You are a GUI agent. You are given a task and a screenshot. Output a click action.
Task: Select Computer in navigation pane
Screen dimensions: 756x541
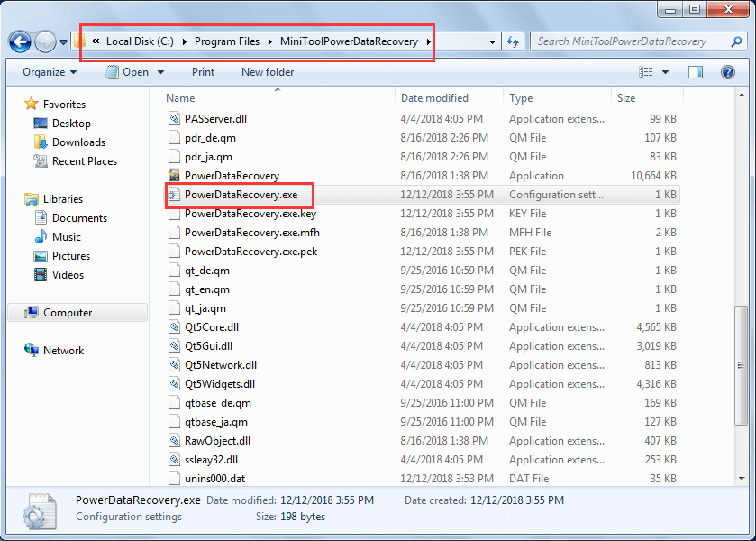(77, 313)
